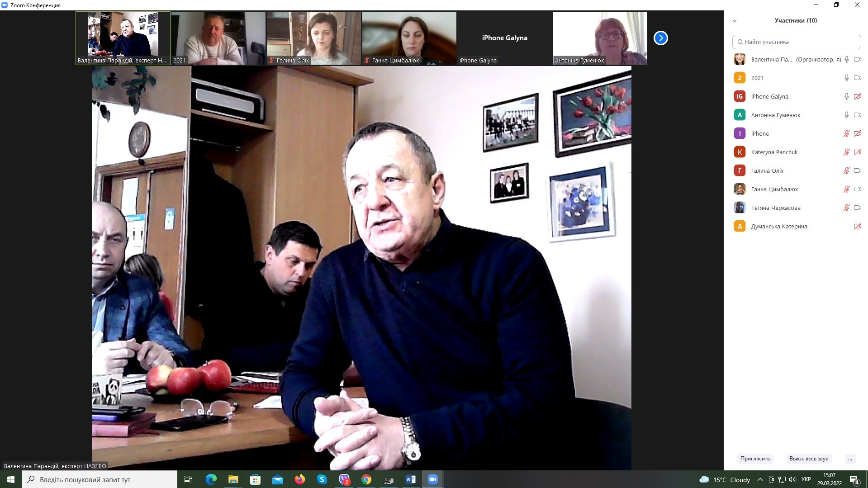
Task: Open the Windows Start menu
Action: coord(11,479)
